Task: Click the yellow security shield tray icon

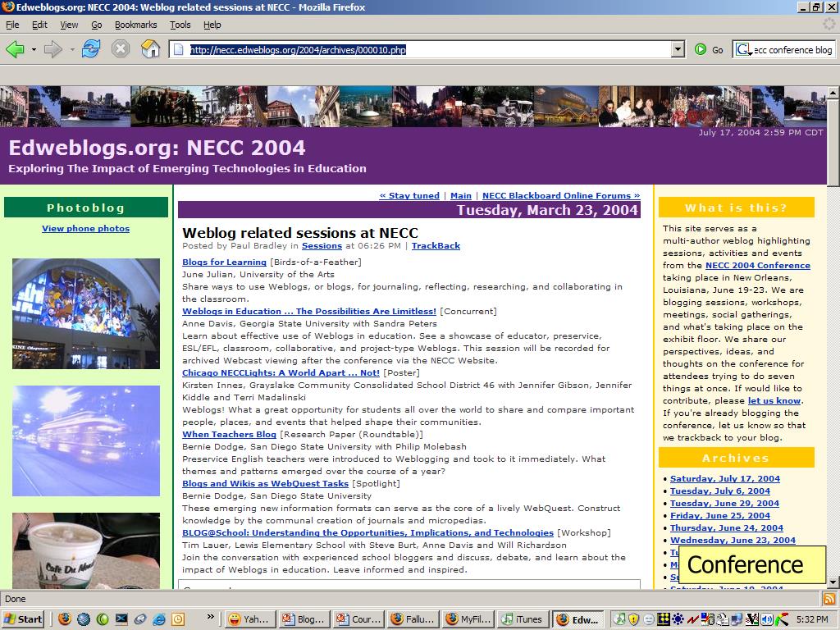Action: (634, 619)
